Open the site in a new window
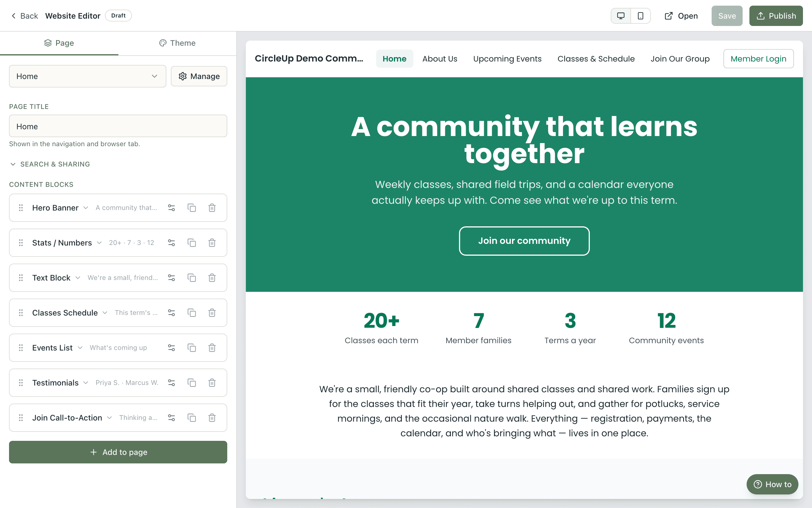 coord(681,16)
